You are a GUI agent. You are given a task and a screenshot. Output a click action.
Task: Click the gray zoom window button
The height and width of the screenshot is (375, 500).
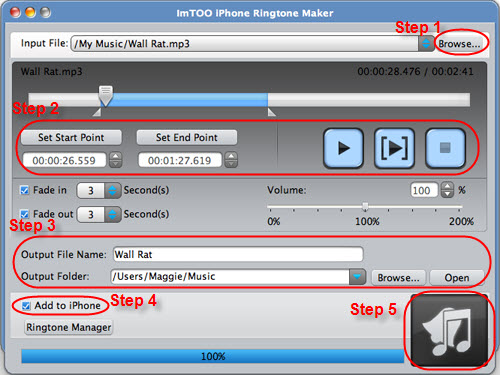[45, 12]
